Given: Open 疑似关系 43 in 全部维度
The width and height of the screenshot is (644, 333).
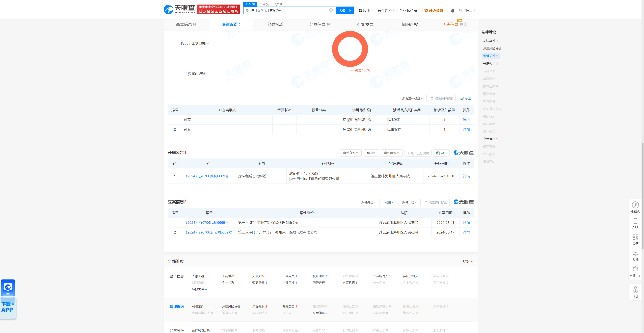Looking at the screenshot, I should (200, 289).
